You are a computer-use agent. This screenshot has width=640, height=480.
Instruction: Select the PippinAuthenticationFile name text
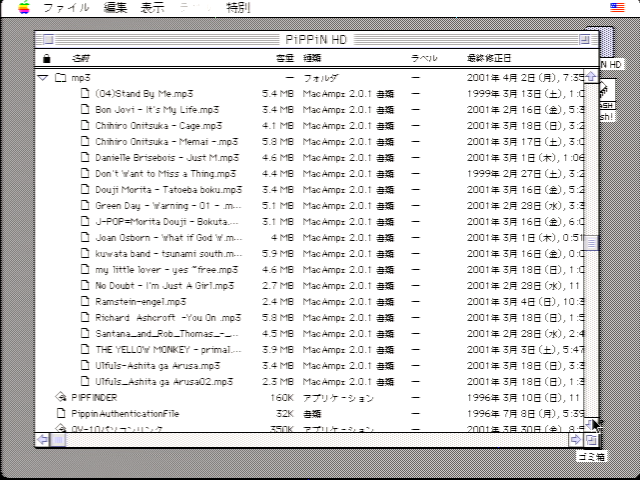tap(125, 413)
